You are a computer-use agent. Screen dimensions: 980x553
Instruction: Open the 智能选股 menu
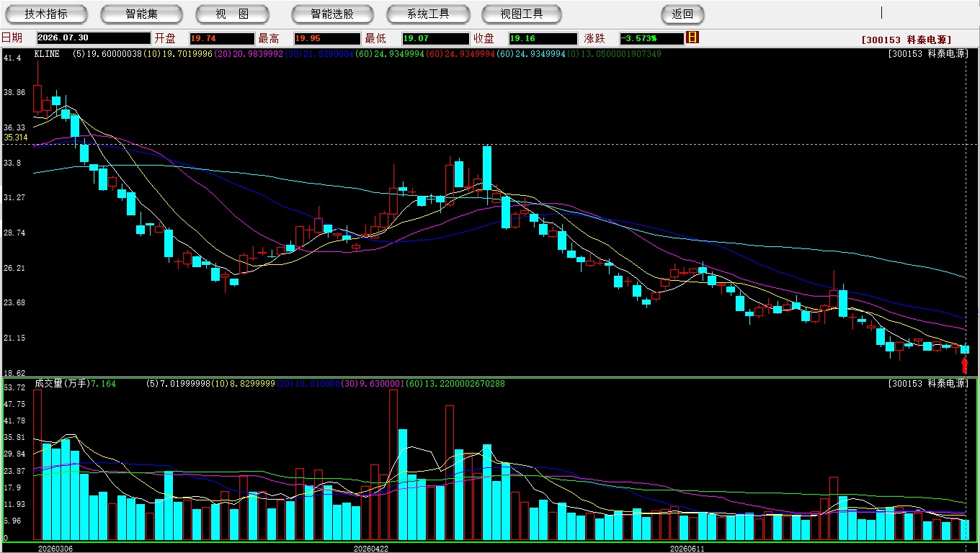pyautogui.click(x=332, y=14)
